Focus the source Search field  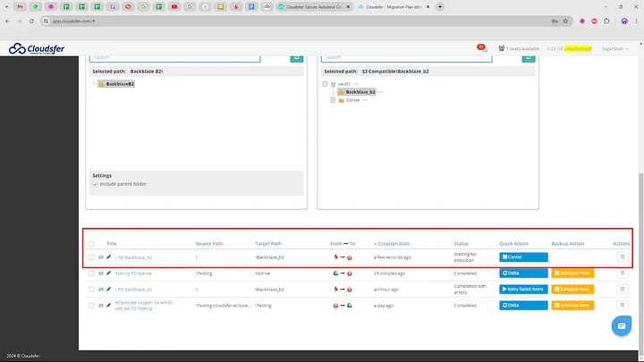click(175, 58)
